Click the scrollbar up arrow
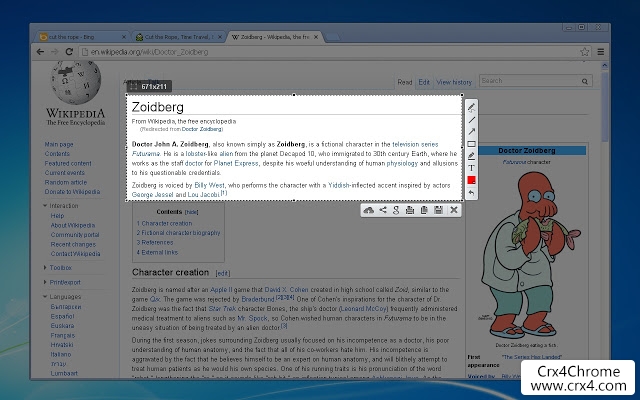 (604, 65)
